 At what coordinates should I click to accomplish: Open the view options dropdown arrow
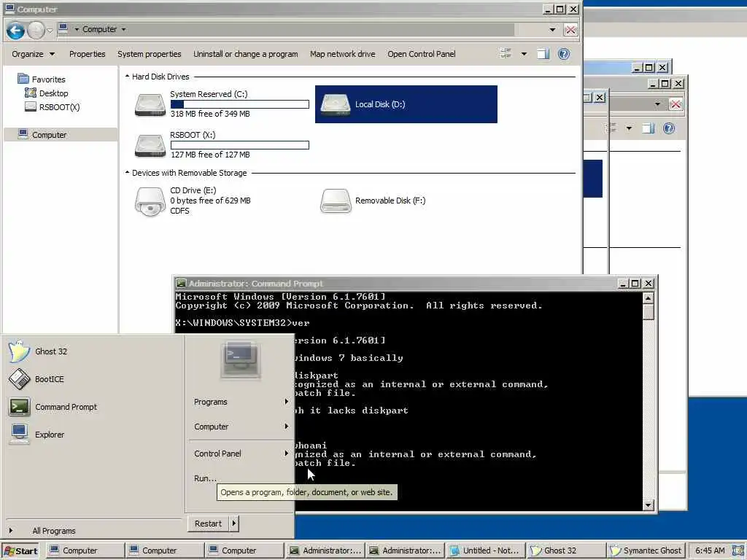[x=524, y=54]
